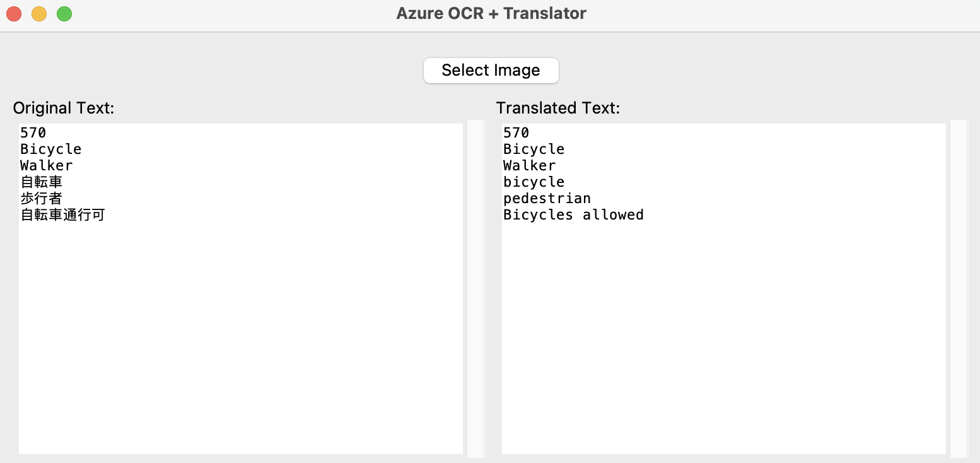
Task: Click the Original Text scrollbar track
Action: coord(475,288)
